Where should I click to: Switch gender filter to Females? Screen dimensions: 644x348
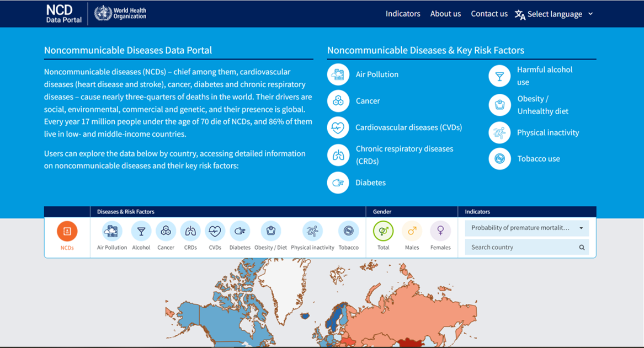point(440,230)
